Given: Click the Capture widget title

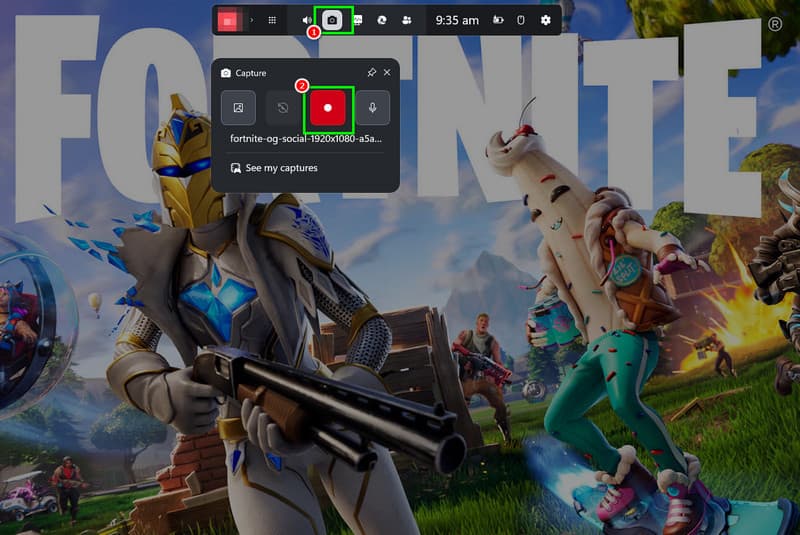Looking at the screenshot, I should (251, 73).
